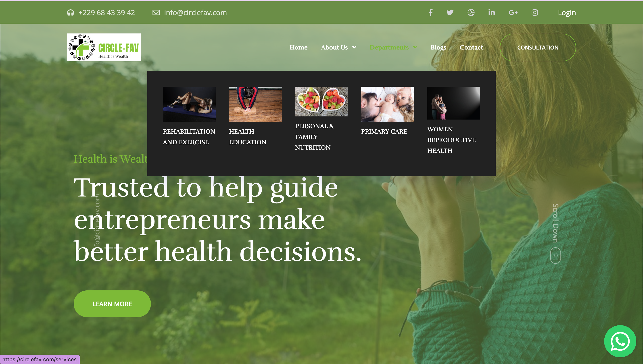The image size is (643, 364).
Task: Open the Twitter social icon
Action: [x=450, y=12]
